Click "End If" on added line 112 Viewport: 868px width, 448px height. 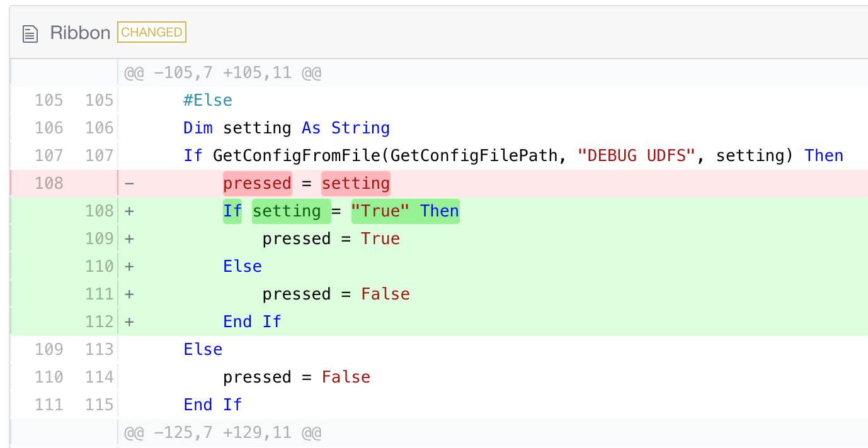pos(252,322)
